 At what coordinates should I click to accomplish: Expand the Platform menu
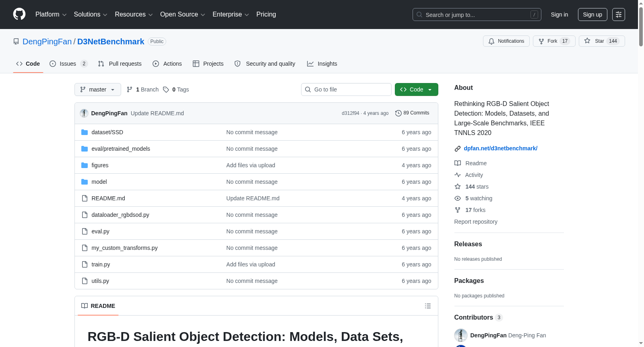point(51,15)
